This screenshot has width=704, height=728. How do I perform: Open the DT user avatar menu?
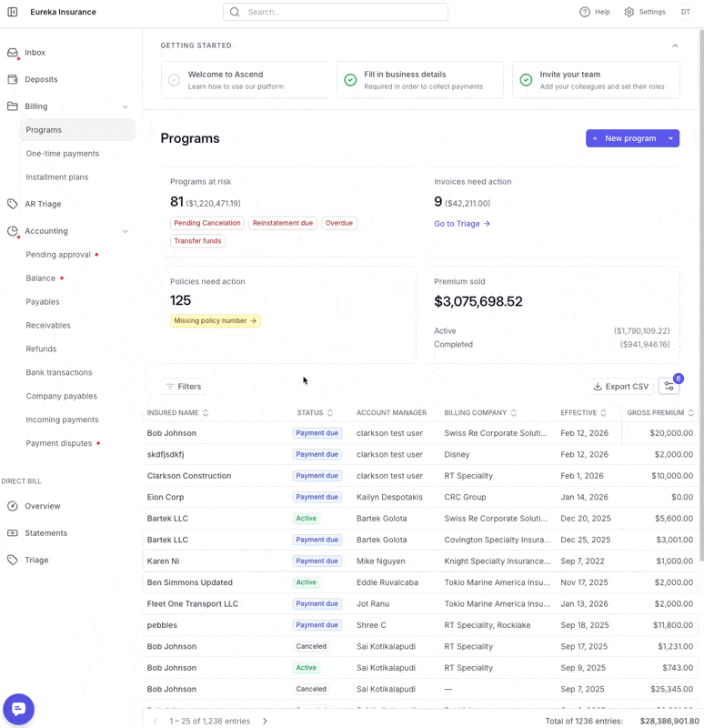click(x=686, y=12)
